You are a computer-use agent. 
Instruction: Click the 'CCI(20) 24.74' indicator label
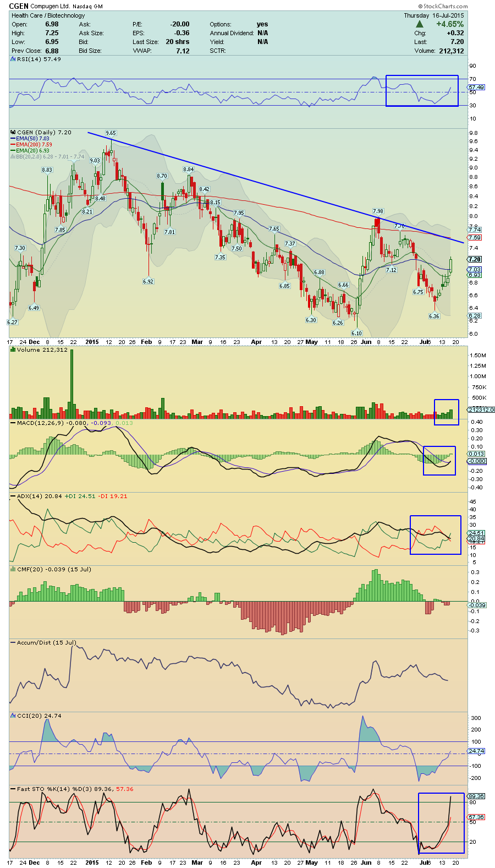click(x=39, y=716)
